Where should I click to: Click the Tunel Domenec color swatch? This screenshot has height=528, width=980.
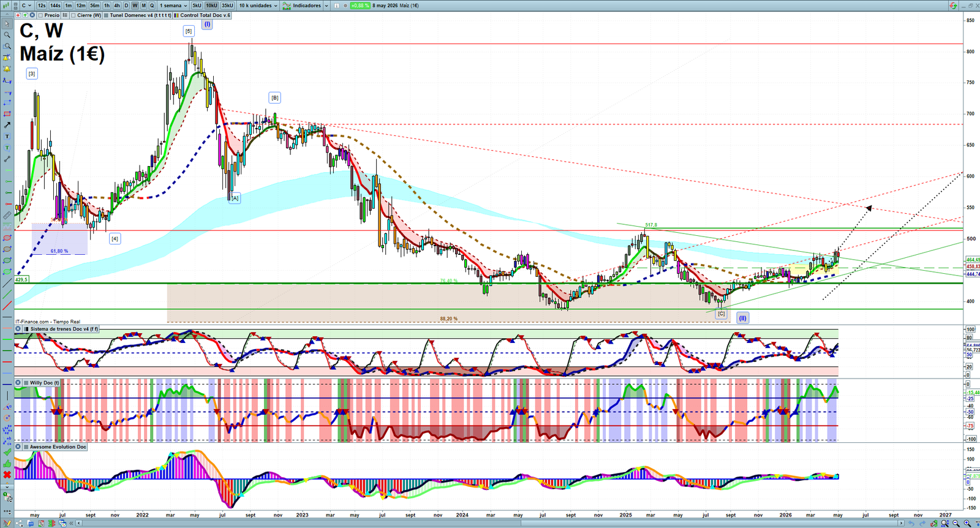click(106, 15)
